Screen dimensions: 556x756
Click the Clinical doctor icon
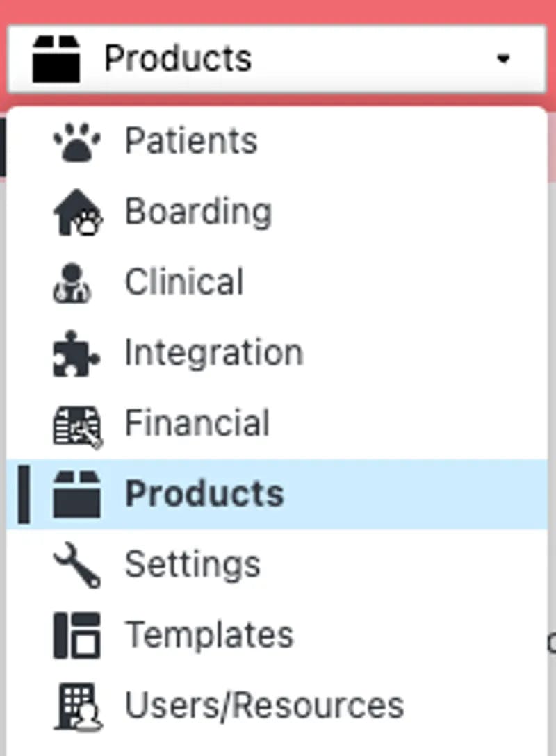72,283
